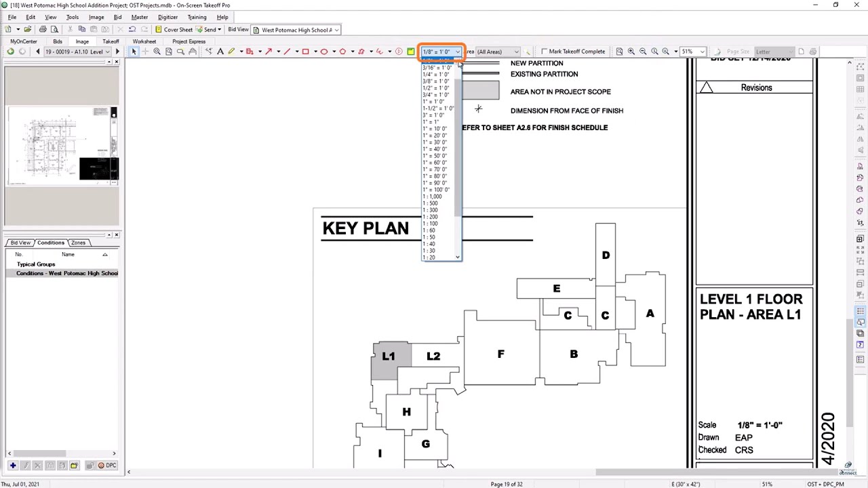Choose 3/16" = 1' 0" scale option
The height and width of the screenshot is (488, 868).
(437, 68)
